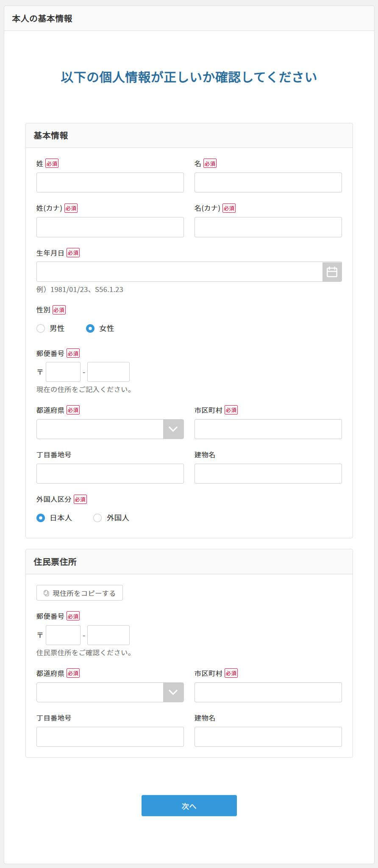Select the 男性 radio button

click(x=41, y=328)
